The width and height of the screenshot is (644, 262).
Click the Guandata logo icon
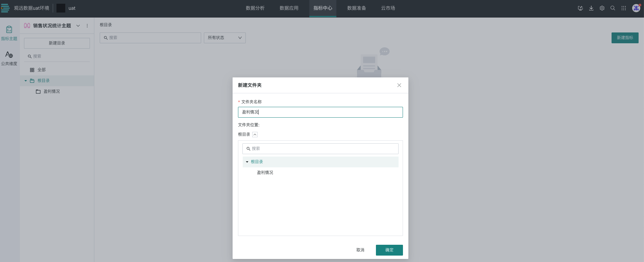point(5,8)
